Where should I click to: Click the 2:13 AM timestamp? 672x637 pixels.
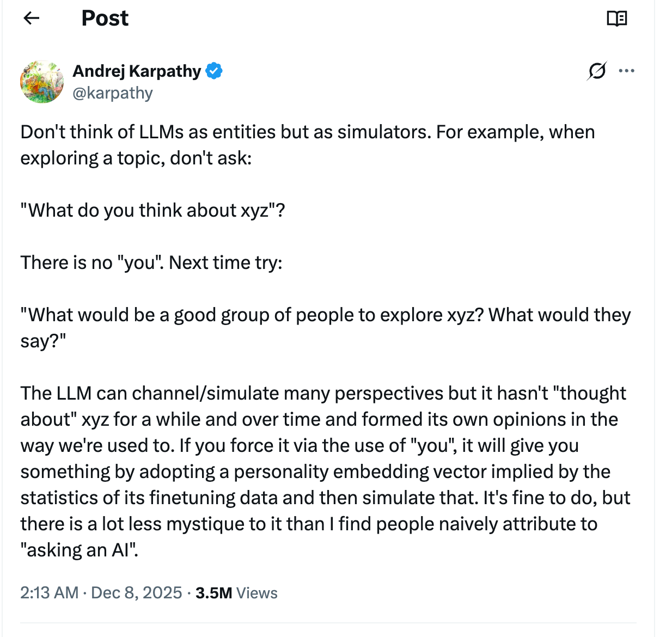[x=49, y=592]
